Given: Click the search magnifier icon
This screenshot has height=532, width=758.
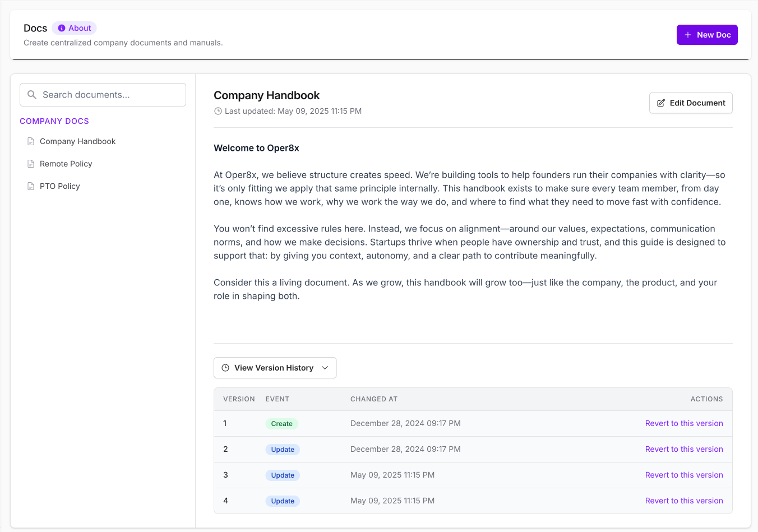Looking at the screenshot, I should pyautogui.click(x=32, y=95).
